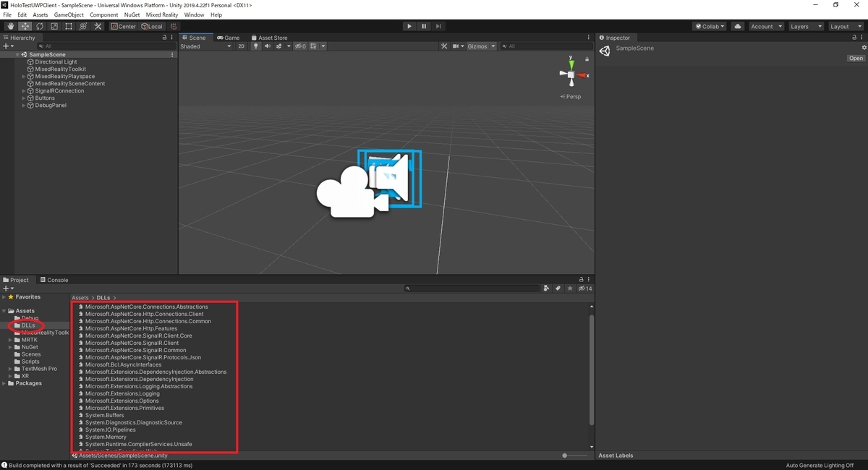This screenshot has height=470, width=868.
Task: Open the Mixed Reality menu
Action: pyautogui.click(x=162, y=14)
